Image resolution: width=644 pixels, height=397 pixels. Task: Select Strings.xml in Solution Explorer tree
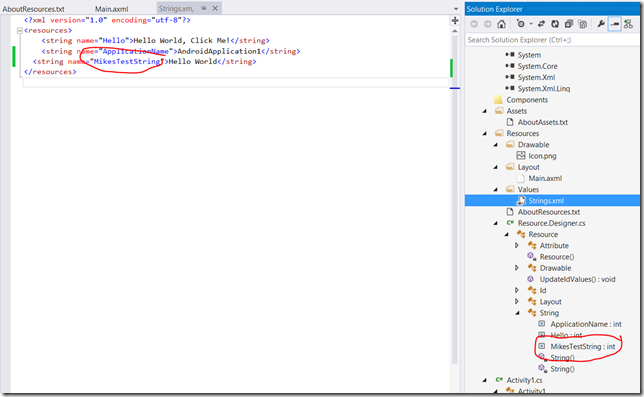(x=546, y=201)
